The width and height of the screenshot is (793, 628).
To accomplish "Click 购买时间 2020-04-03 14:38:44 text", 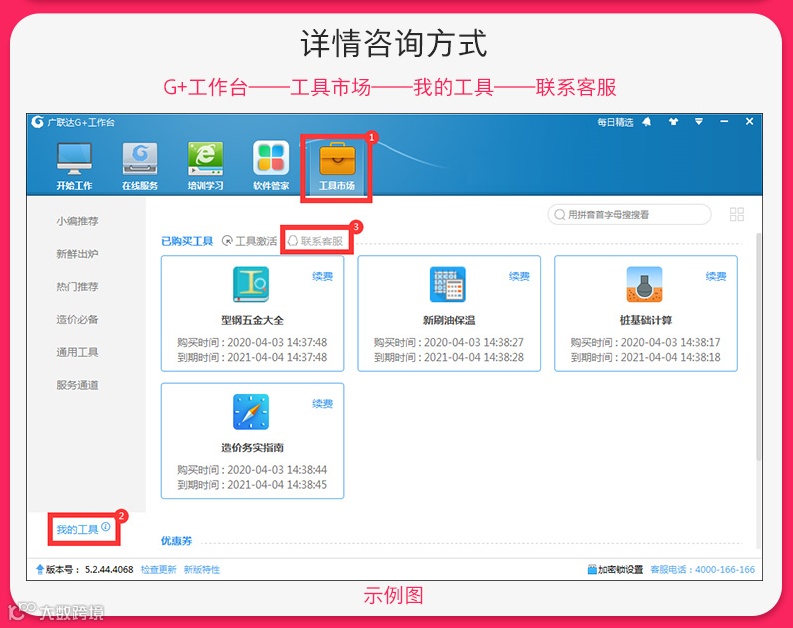I will pyautogui.click(x=252, y=470).
